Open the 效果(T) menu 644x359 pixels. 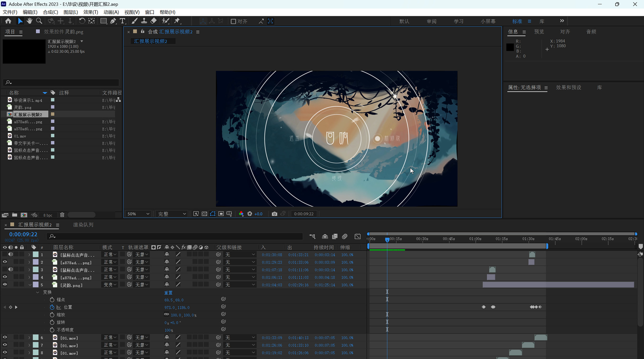coord(91,12)
